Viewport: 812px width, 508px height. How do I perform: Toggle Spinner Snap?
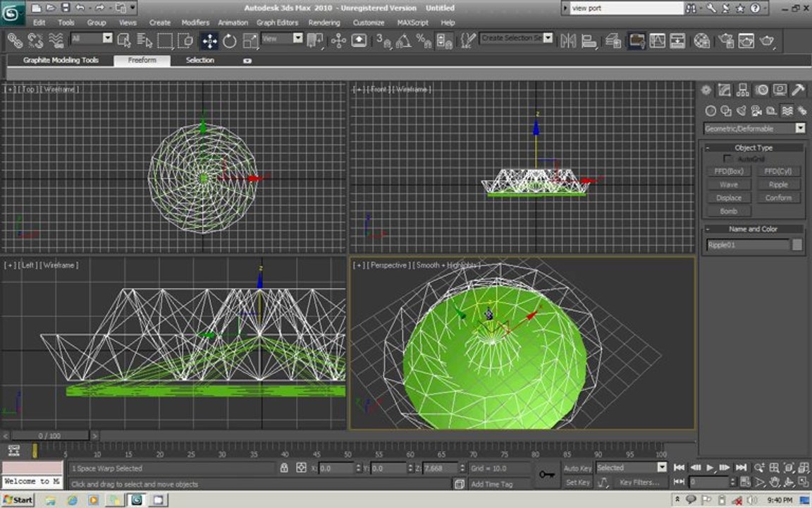444,40
